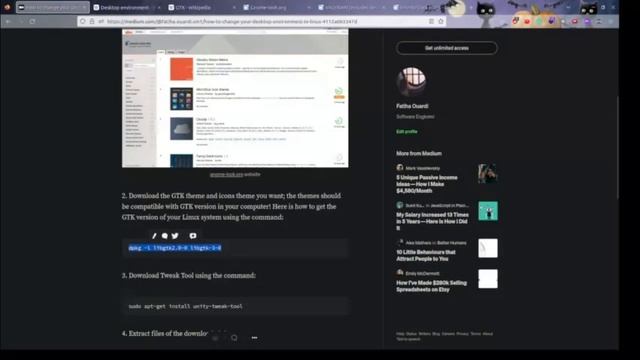Switch to the Gnome-look.org tab
Image resolution: width=640 pixels, height=360 pixels.
277,7
